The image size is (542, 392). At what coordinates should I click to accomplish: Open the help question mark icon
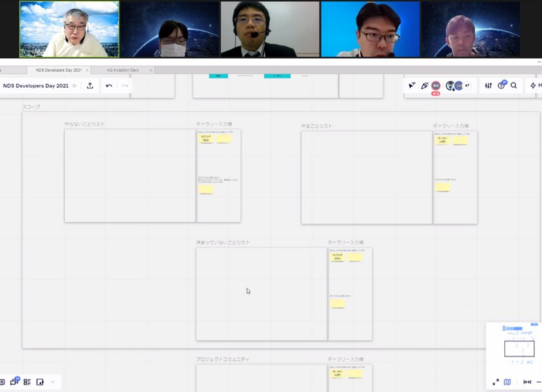pyautogui.click(x=501, y=86)
